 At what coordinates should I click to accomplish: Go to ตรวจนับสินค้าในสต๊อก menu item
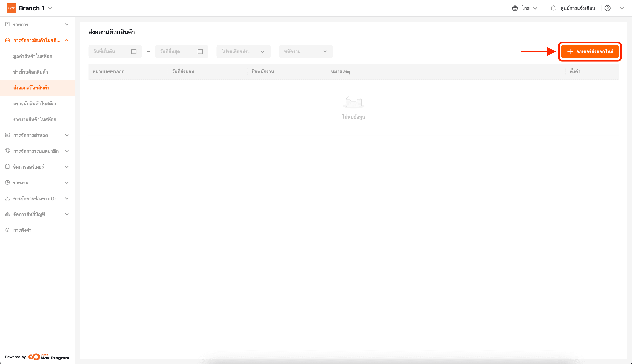pyautogui.click(x=35, y=104)
